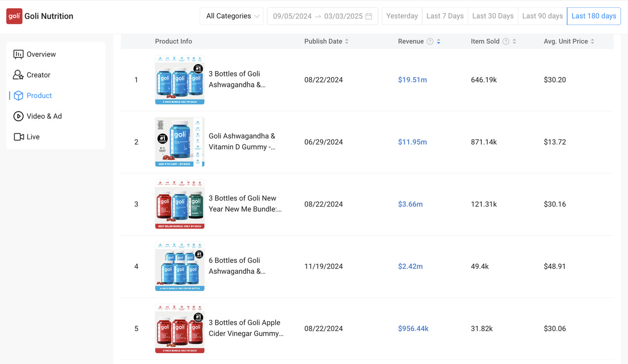Click the $30.06 average unit price
The width and height of the screenshot is (628, 364).
(x=555, y=329)
